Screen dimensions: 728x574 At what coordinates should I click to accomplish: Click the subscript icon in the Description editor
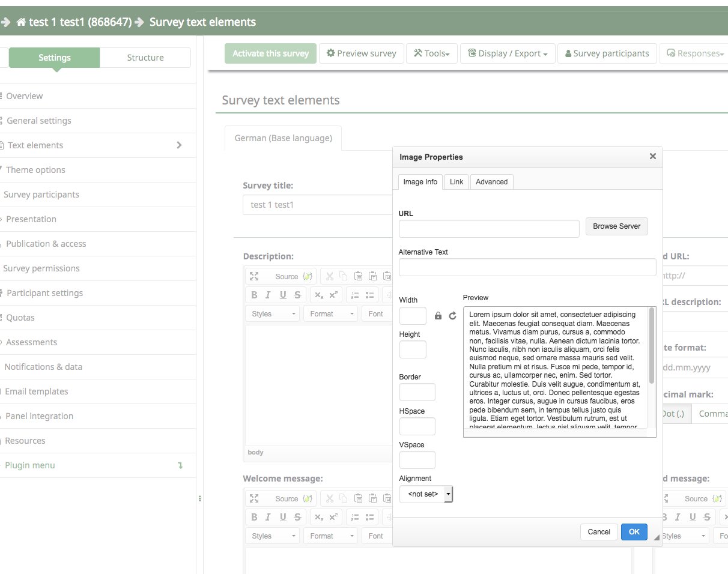(x=319, y=295)
